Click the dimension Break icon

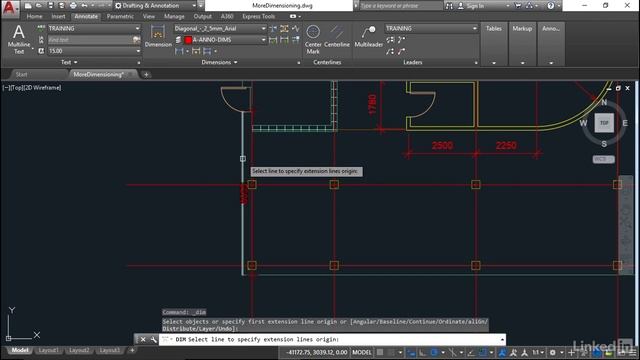point(273,28)
